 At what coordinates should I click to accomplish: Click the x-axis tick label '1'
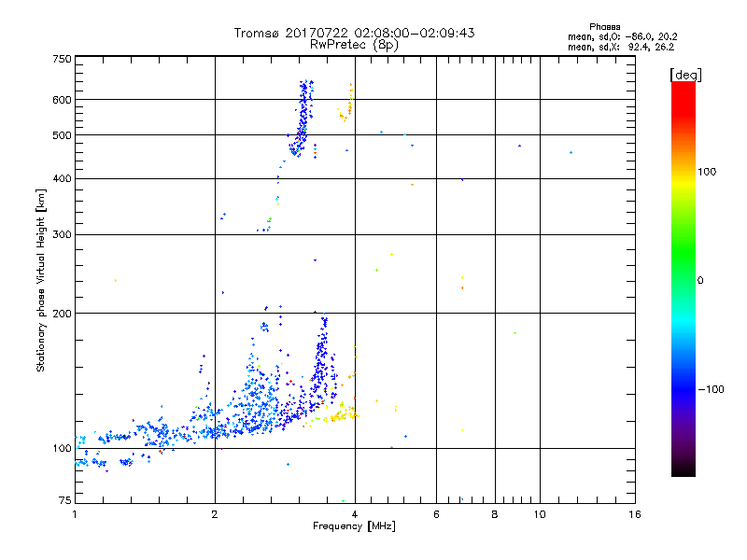[75, 514]
